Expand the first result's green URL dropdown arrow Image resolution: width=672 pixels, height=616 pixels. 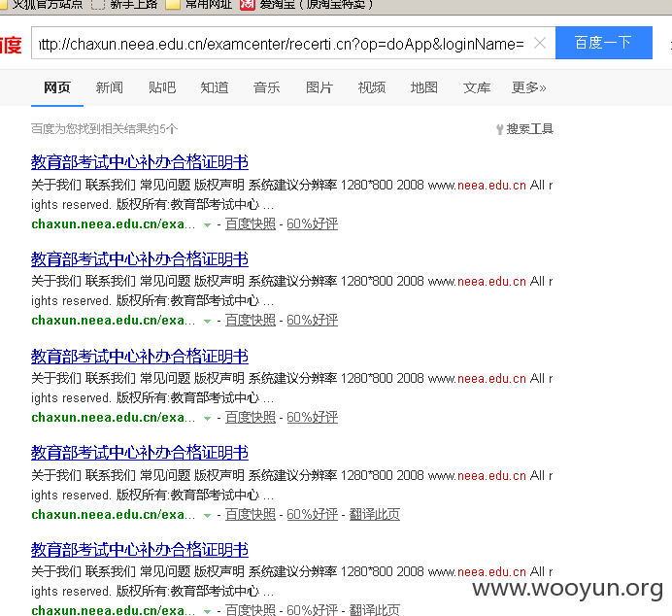click(x=207, y=224)
